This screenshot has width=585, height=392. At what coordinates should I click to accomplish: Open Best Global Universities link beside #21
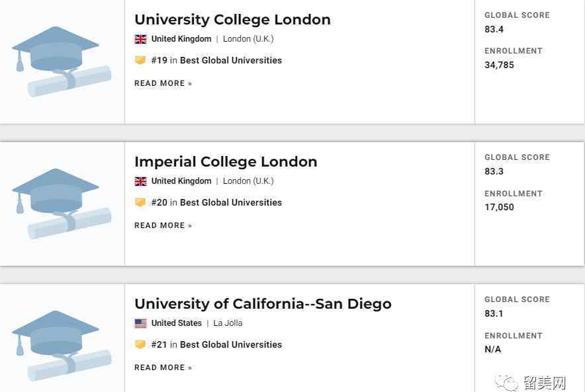pyautogui.click(x=231, y=344)
